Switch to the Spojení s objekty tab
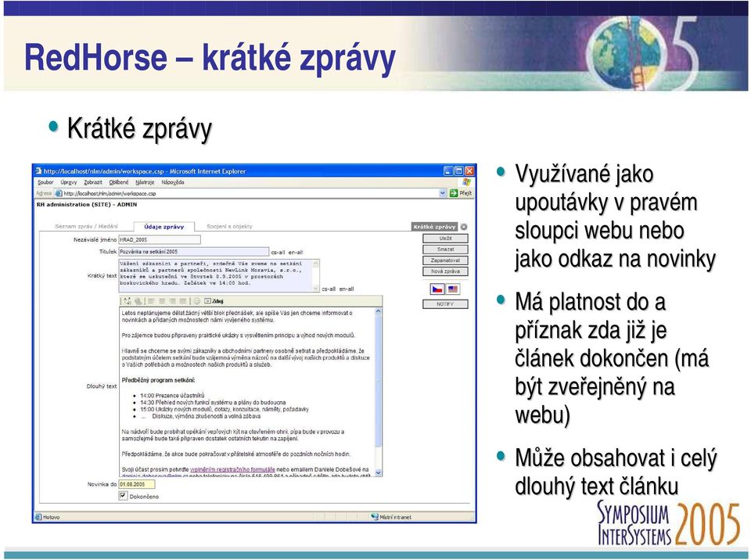 coord(229,227)
